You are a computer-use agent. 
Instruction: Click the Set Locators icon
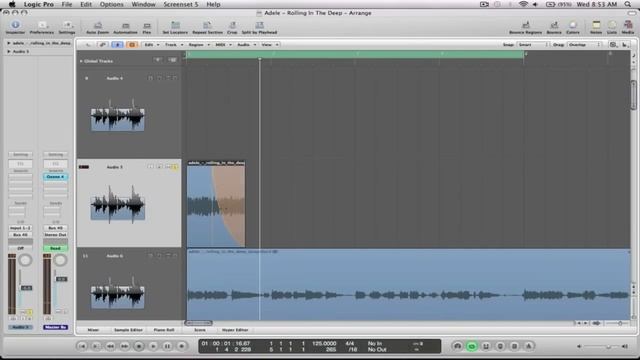(x=175, y=25)
